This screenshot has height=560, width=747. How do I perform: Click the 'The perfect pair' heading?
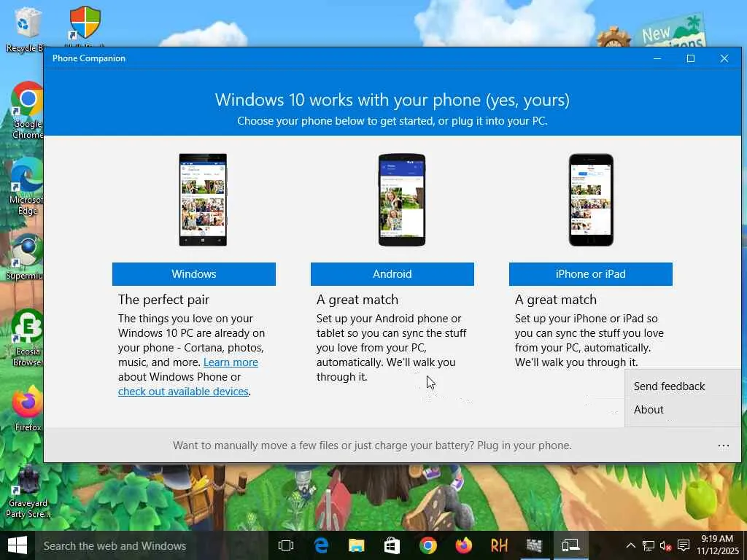pyautogui.click(x=164, y=300)
